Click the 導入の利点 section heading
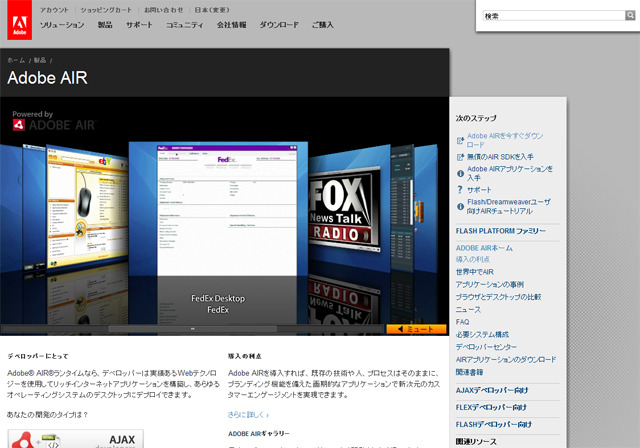 (244, 356)
